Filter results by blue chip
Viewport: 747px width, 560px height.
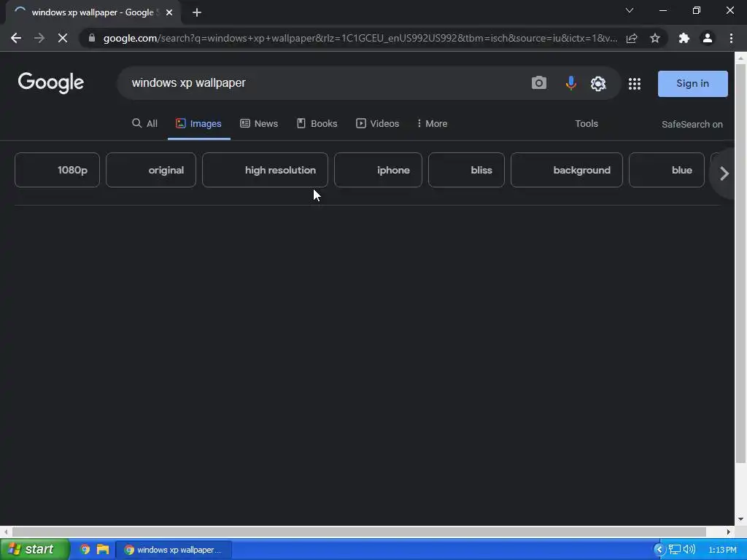667,170
